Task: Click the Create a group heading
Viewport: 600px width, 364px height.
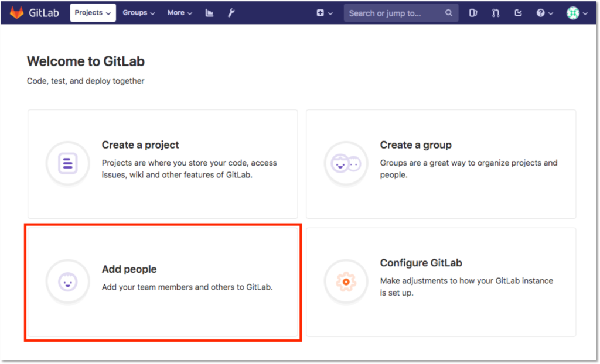Action: point(415,145)
